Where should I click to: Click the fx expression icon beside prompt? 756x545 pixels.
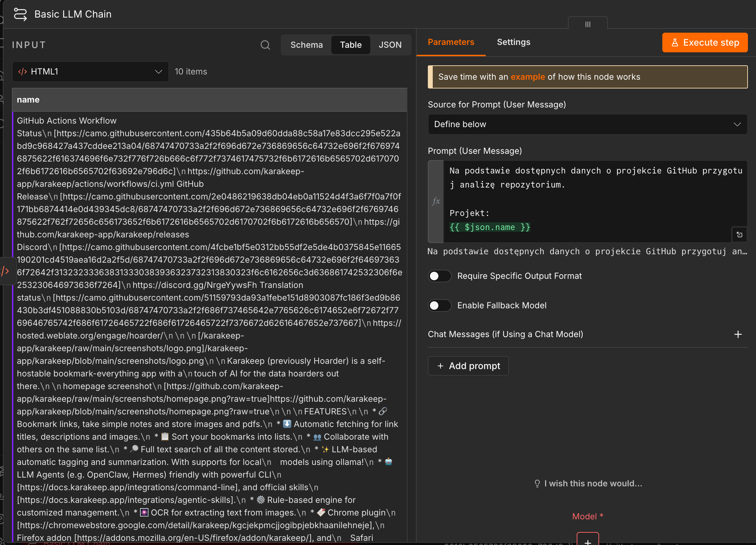click(x=436, y=201)
